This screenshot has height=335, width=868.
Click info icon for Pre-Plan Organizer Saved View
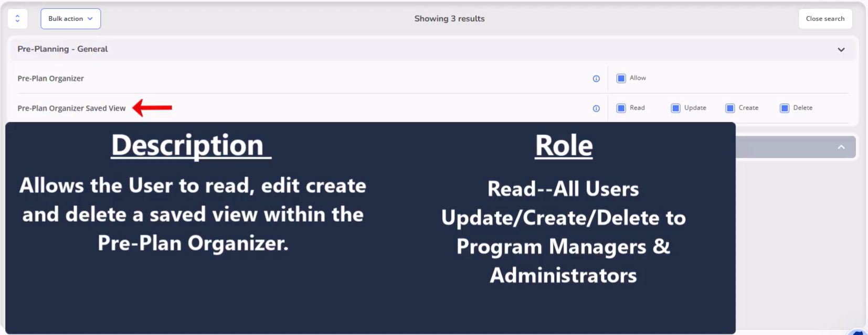pyautogui.click(x=596, y=109)
